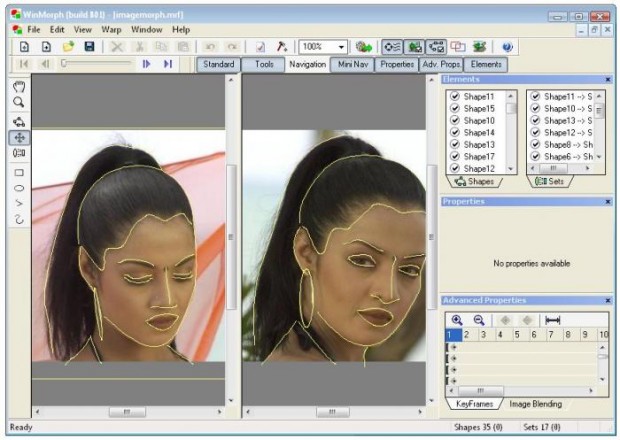The width and height of the screenshot is (620, 440).
Task: Switch to the Shapes tab
Action: pos(474,181)
